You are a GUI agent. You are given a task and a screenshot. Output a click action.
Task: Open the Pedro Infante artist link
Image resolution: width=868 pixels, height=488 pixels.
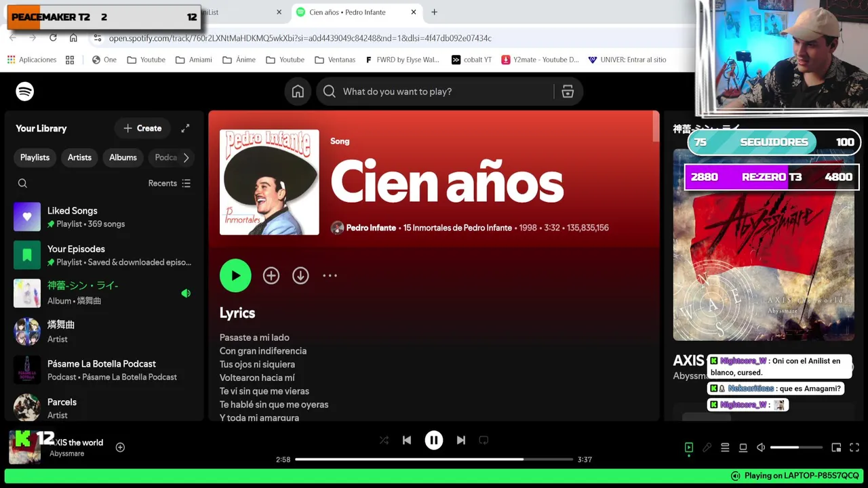[371, 228]
